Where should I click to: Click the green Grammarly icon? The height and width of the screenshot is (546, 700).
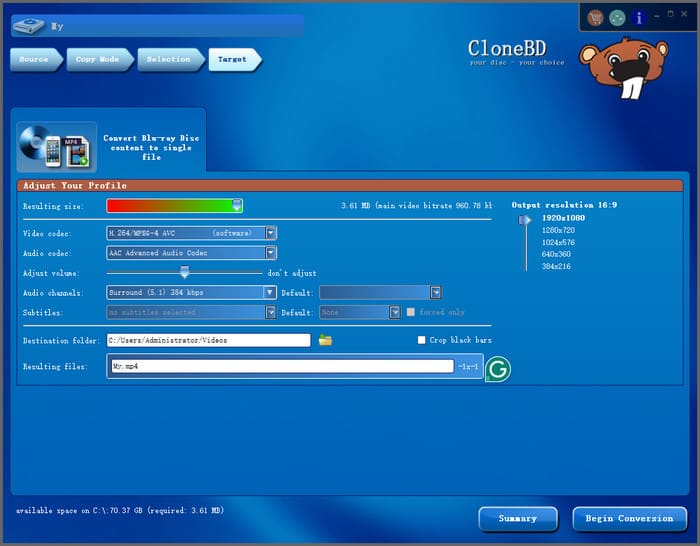497,369
